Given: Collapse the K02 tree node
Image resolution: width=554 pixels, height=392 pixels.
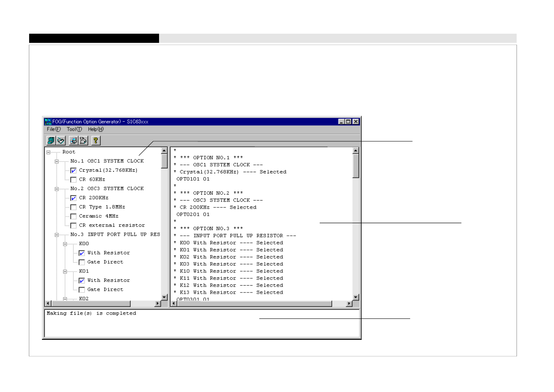Looking at the screenshot, I should [65, 299].
